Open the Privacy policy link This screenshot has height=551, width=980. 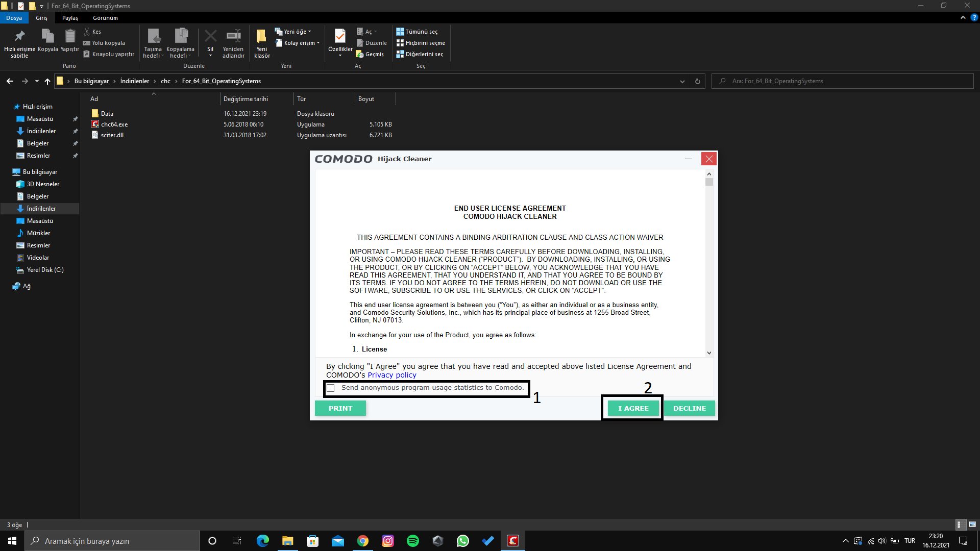tap(391, 375)
